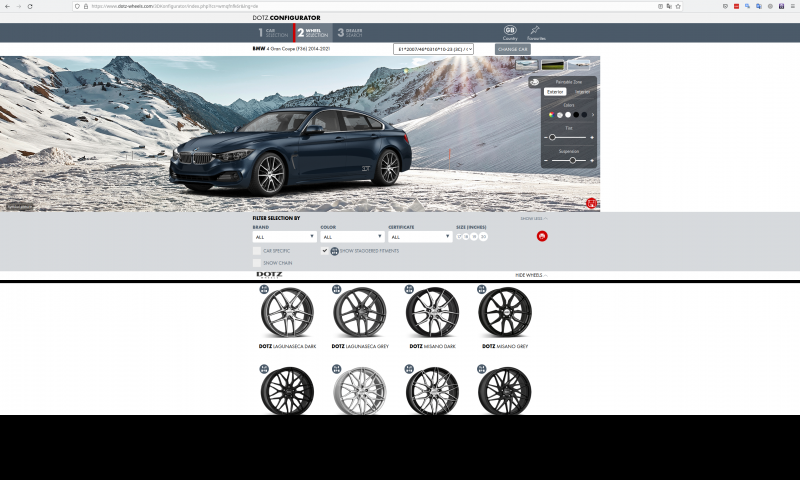Click the Tint slider handle
Image resolution: width=800 pixels, height=480 pixels.
click(x=552, y=138)
